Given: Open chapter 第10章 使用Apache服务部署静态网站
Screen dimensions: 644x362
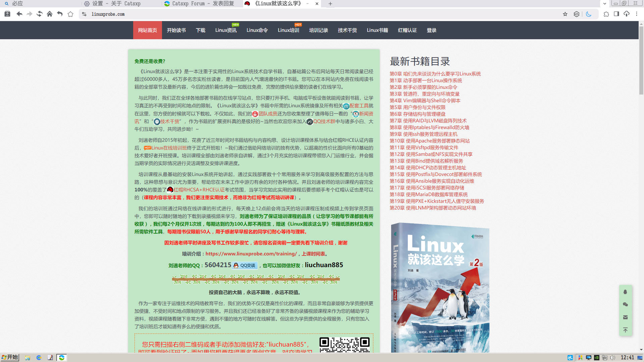Looking at the screenshot, I should coord(429,141).
